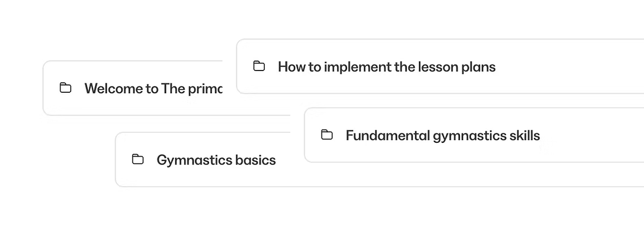
Task: Click blank space right of lesson plans title
Action: point(567,67)
